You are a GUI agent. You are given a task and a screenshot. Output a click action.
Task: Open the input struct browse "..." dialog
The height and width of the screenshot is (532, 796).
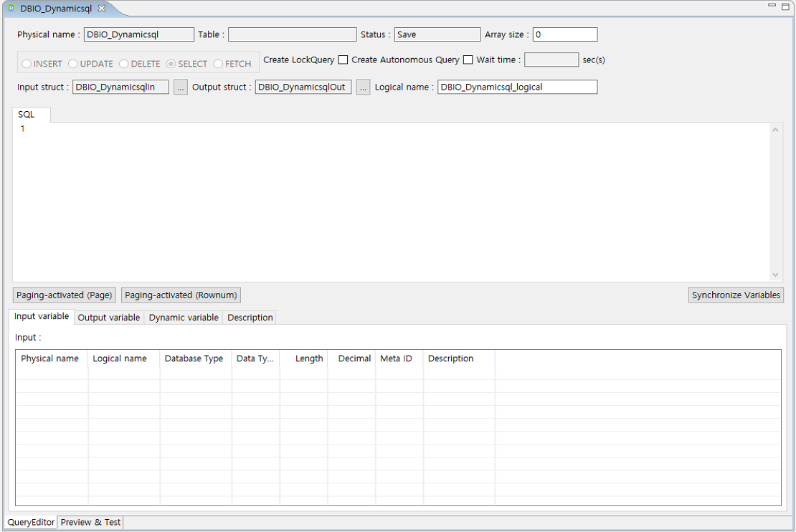click(x=180, y=87)
